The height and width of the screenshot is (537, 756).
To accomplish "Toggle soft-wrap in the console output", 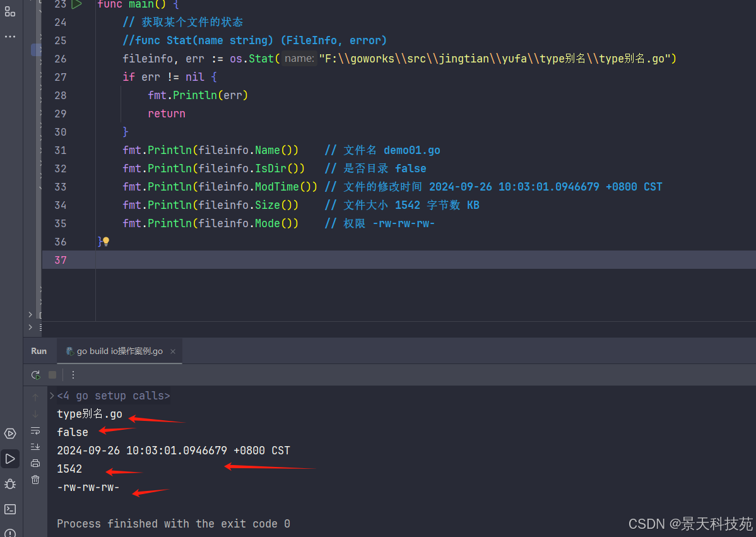I will (35, 430).
